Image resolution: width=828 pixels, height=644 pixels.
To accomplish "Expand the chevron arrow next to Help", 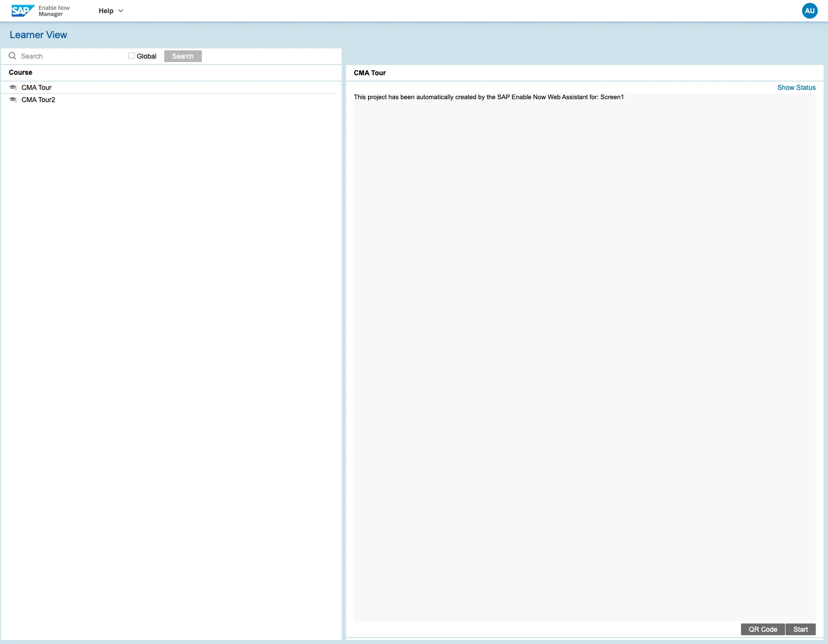I will point(121,11).
